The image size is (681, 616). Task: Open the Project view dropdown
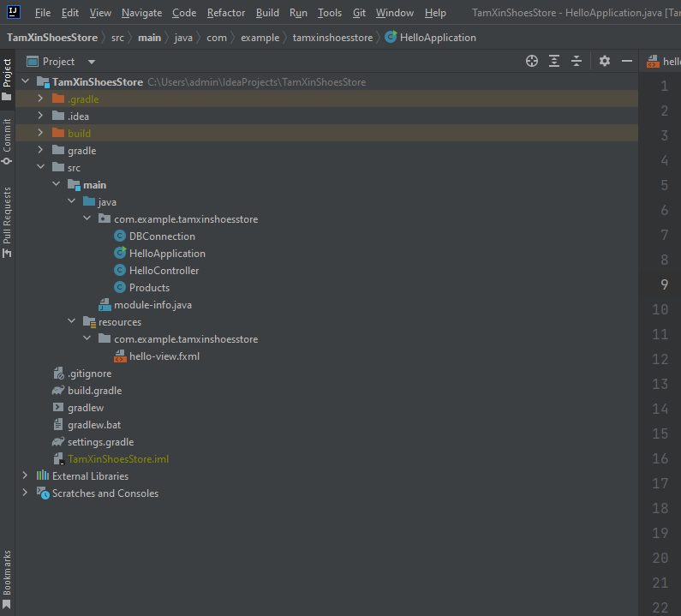click(91, 62)
